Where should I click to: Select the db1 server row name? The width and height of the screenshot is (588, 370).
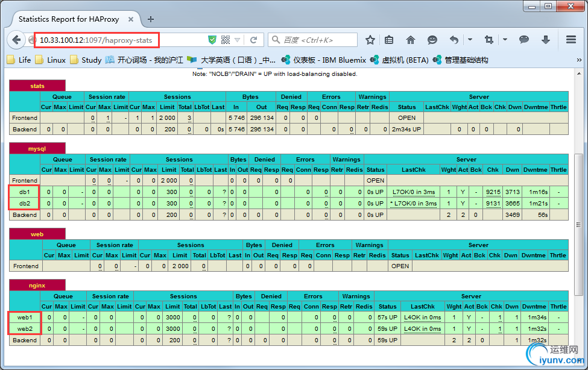24,192
